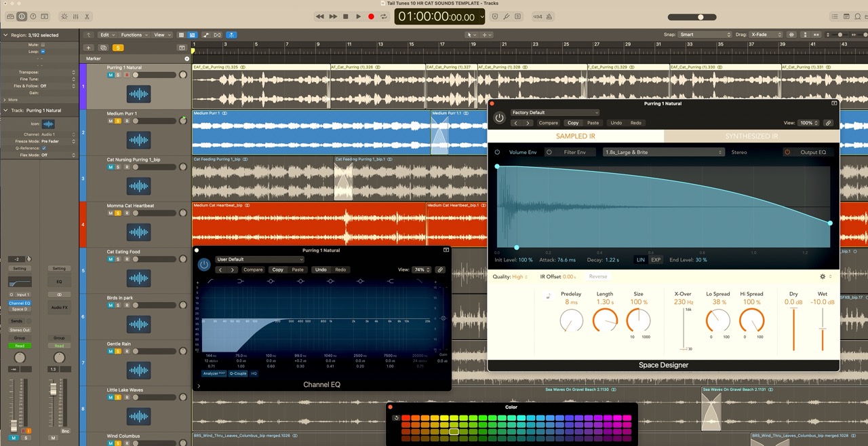Open Quick Help question mark icon
The width and height of the screenshot is (868, 446).
point(33,16)
